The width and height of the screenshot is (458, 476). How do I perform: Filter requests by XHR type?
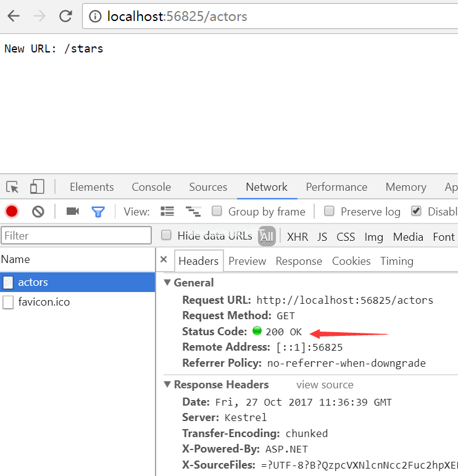298,236
